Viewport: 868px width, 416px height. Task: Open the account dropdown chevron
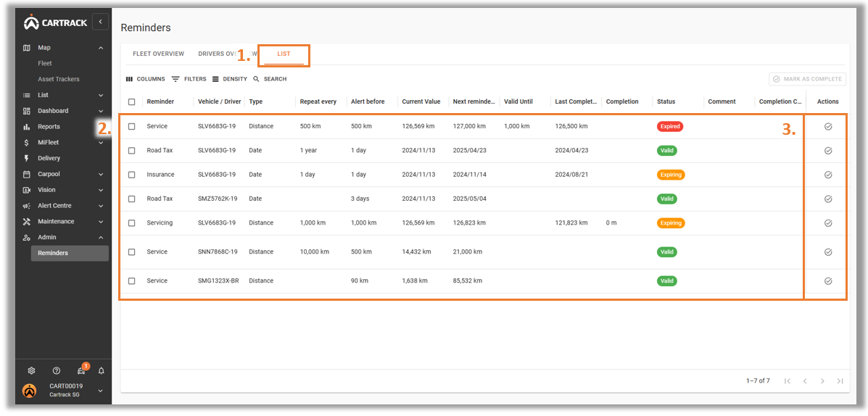[x=101, y=391]
